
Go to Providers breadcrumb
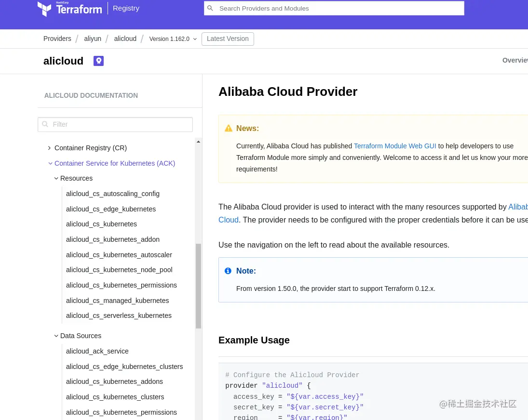pos(57,39)
